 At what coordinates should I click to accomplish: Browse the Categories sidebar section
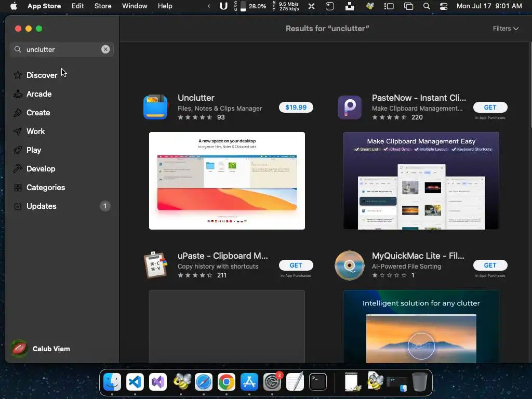pyautogui.click(x=46, y=187)
